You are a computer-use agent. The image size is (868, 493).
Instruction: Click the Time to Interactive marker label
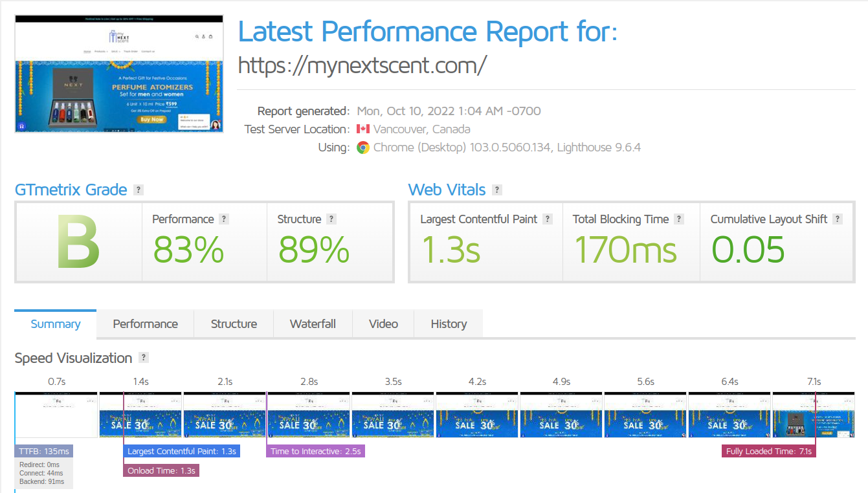point(315,451)
